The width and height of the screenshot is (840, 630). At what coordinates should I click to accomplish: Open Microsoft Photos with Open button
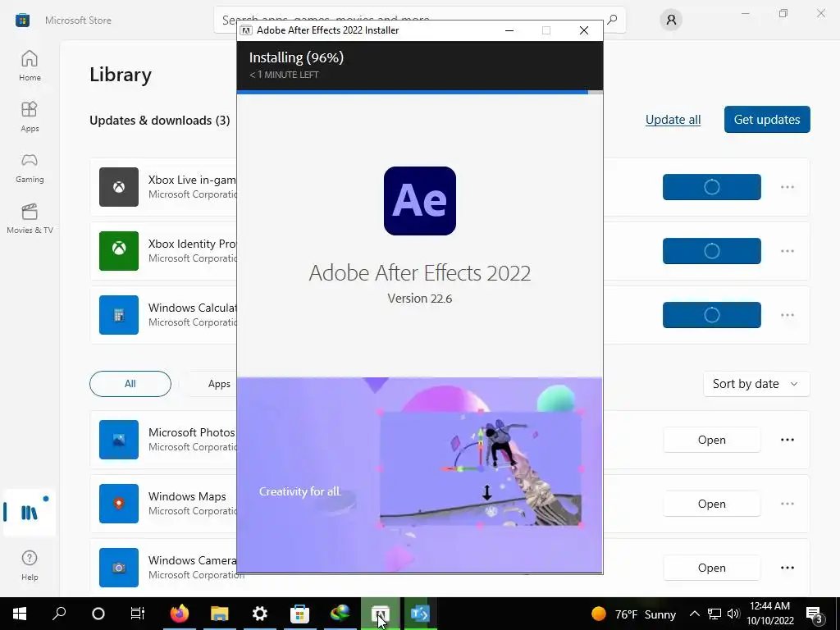click(711, 440)
